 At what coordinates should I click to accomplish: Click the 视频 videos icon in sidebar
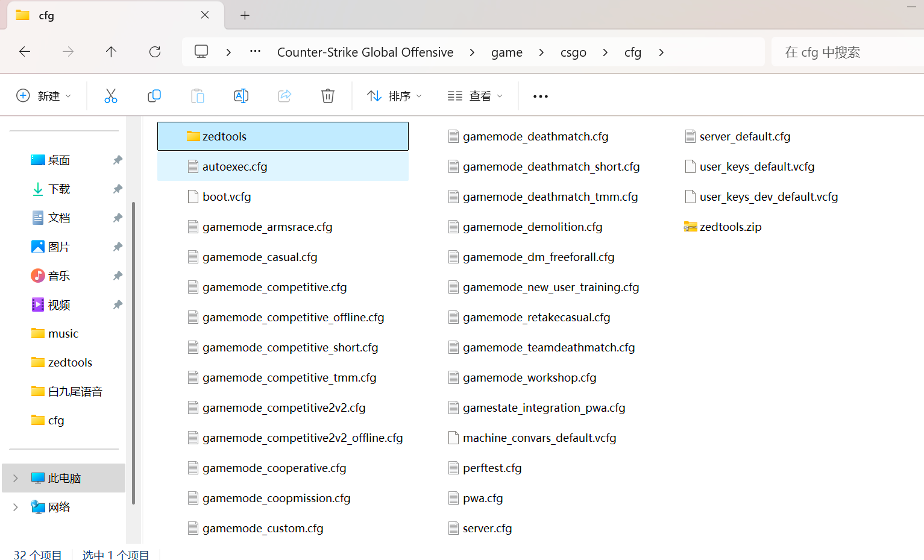click(38, 304)
